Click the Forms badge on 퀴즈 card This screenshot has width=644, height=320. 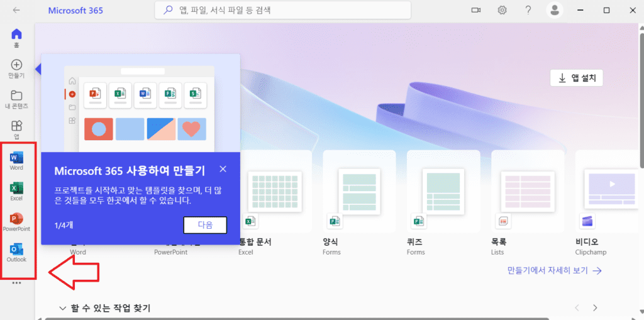pos(419,221)
